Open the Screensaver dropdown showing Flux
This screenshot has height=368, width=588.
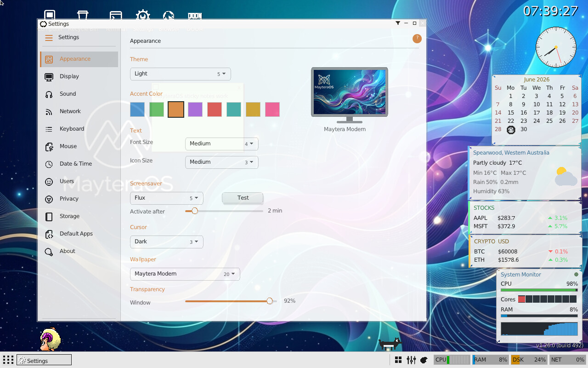tap(166, 198)
